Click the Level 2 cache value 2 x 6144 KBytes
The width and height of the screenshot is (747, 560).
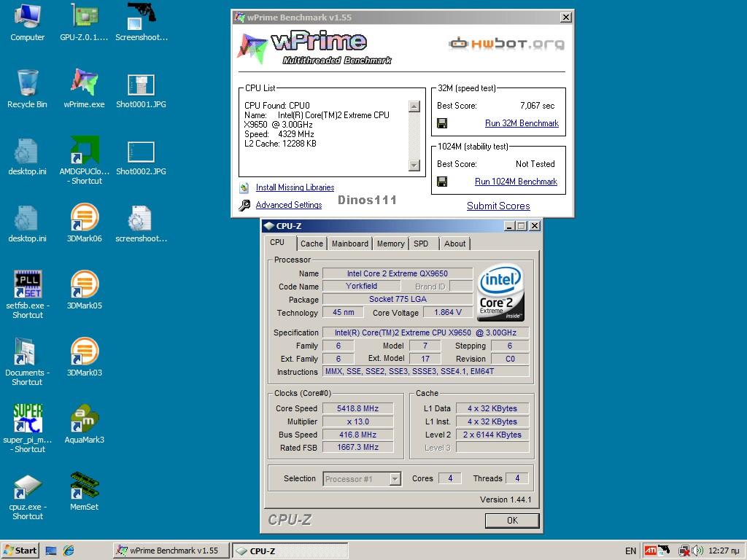point(492,435)
